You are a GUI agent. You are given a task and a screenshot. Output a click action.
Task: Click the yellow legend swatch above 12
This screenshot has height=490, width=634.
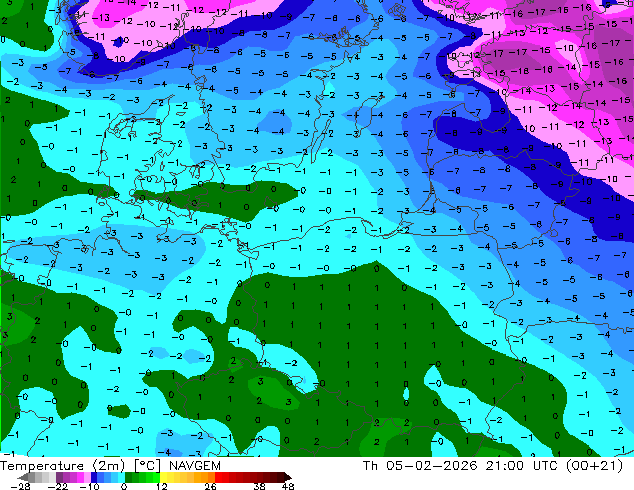click(x=163, y=477)
